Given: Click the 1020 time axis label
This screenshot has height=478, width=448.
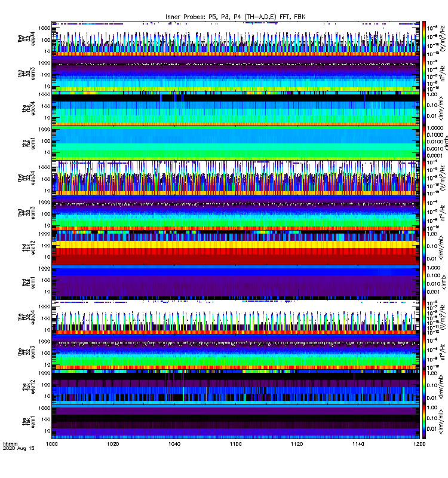Looking at the screenshot, I should (x=113, y=444).
